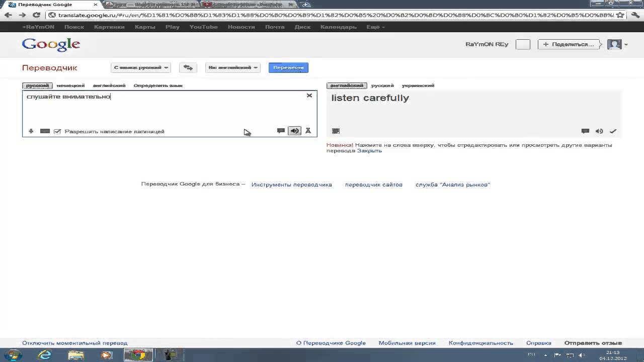Image resolution: width=644 pixels, height=362 pixels.
Task: Click the blue Перевести button
Action: 288,67
